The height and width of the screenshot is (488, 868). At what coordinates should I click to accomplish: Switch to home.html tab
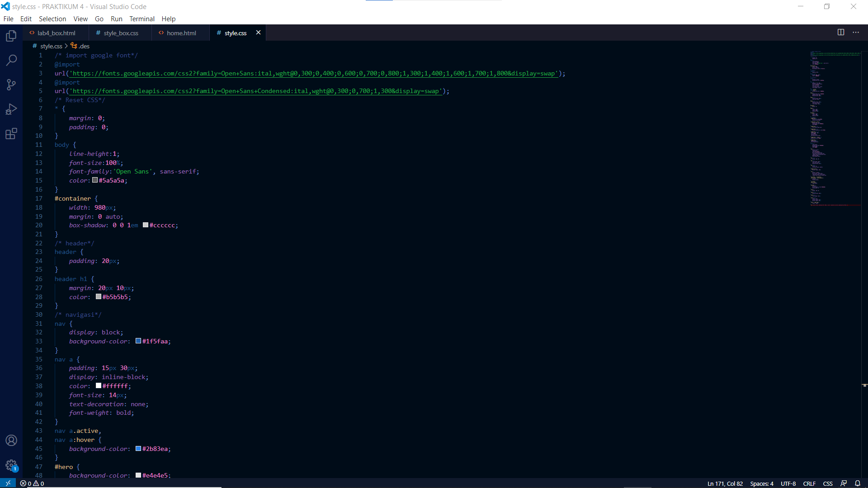[181, 33]
